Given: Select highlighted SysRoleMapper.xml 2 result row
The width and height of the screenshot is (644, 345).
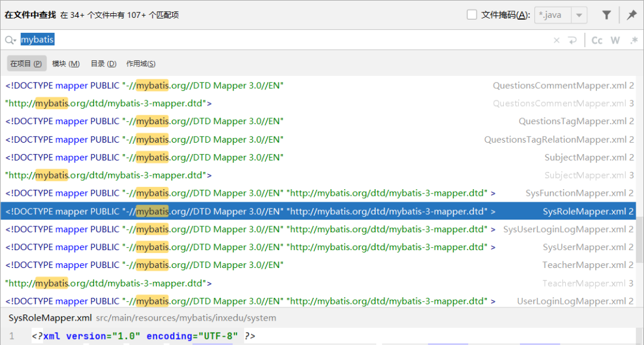Looking at the screenshot, I should pos(318,211).
